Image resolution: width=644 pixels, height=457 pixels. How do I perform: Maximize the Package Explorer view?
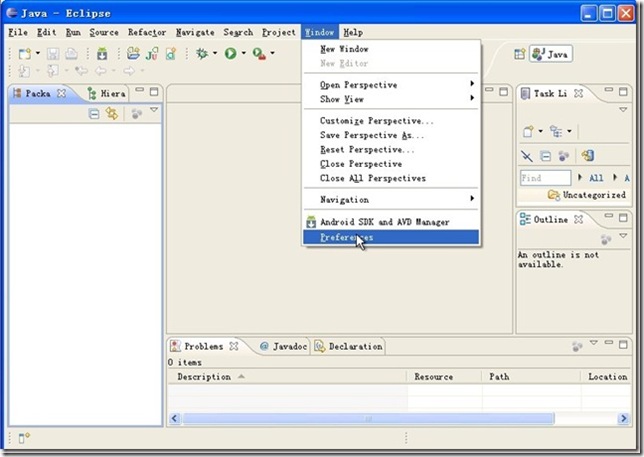[154, 92]
